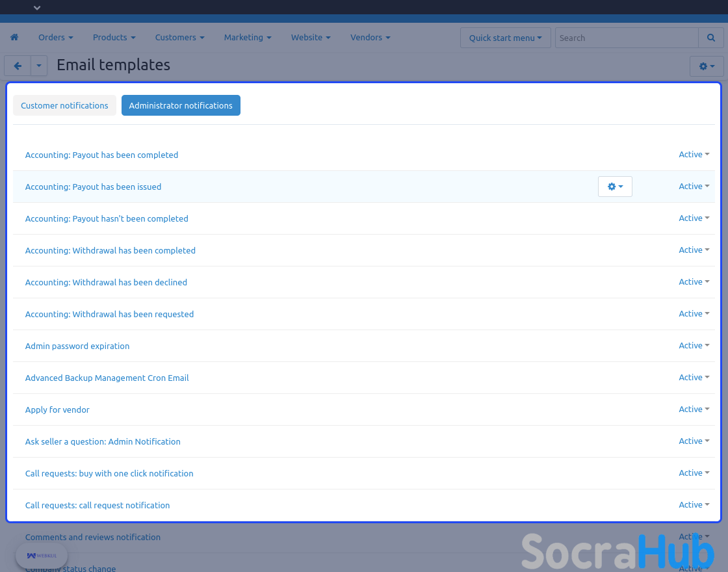Click the search magnifier button
The image size is (728, 572).
711,38
